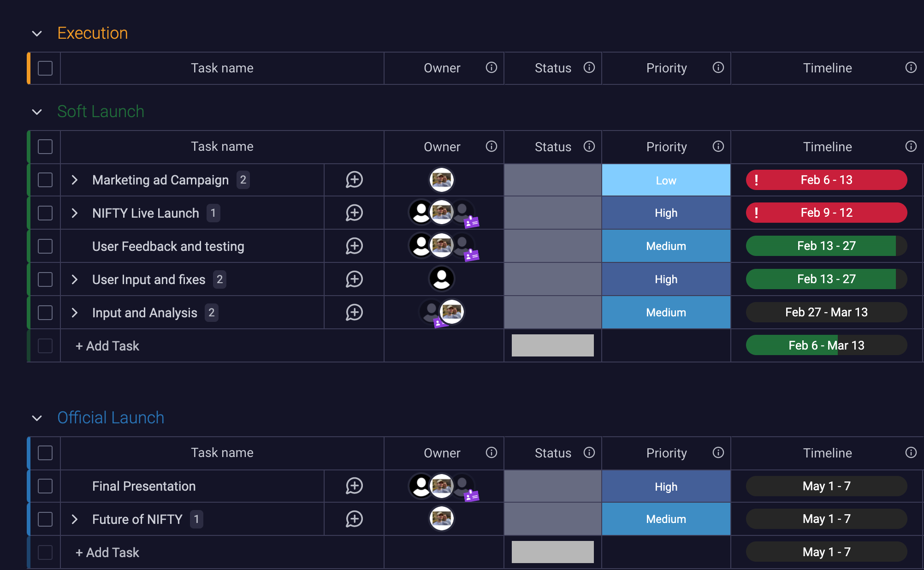Change the Low priority cell of Marketing ad Campaign

pos(666,180)
